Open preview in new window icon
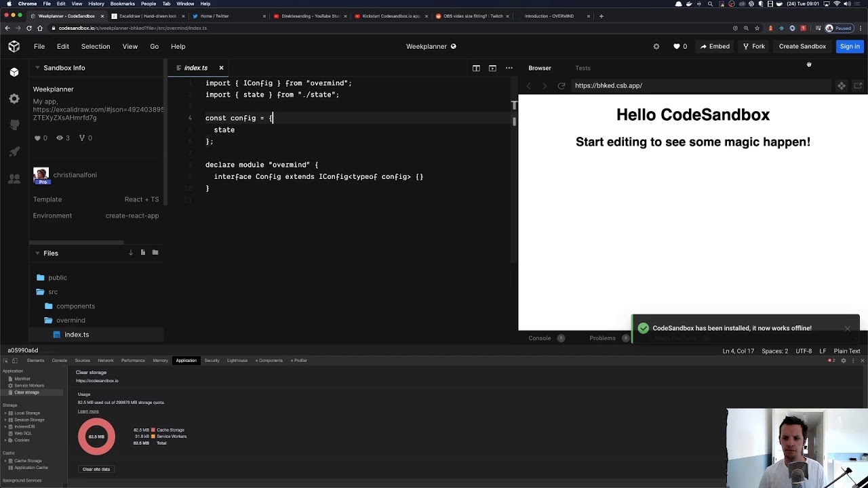Screen dimensions: 868x488 858,85
